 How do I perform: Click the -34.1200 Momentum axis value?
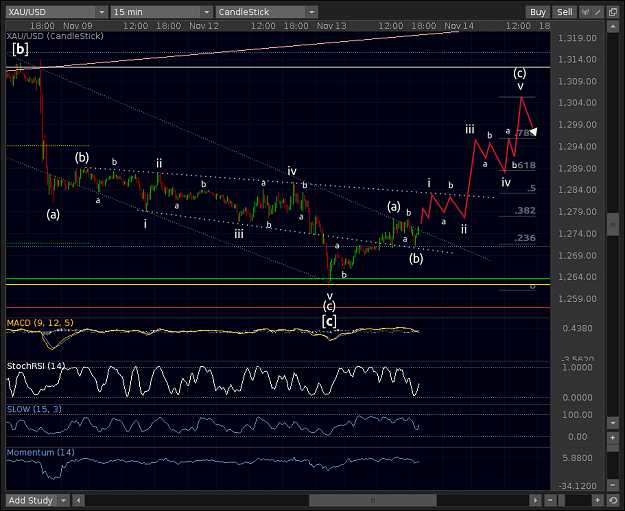click(x=577, y=486)
